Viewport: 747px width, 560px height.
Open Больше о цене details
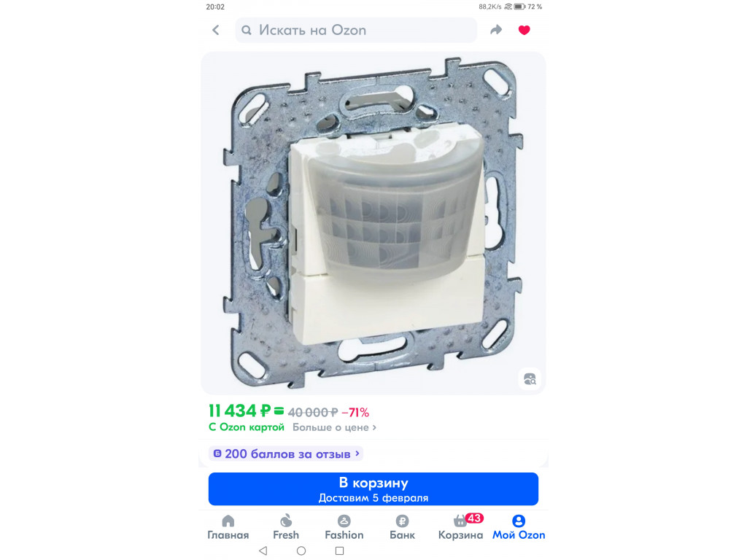coord(334,427)
